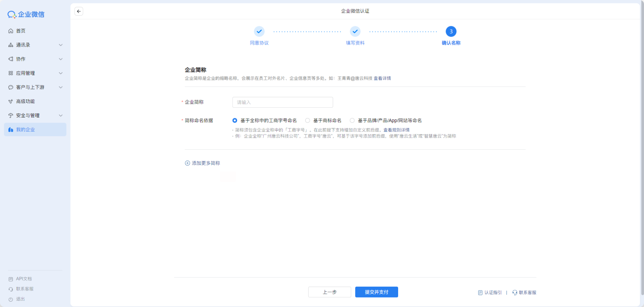
Task: Click the 提交并支付 button
Action: point(376,292)
